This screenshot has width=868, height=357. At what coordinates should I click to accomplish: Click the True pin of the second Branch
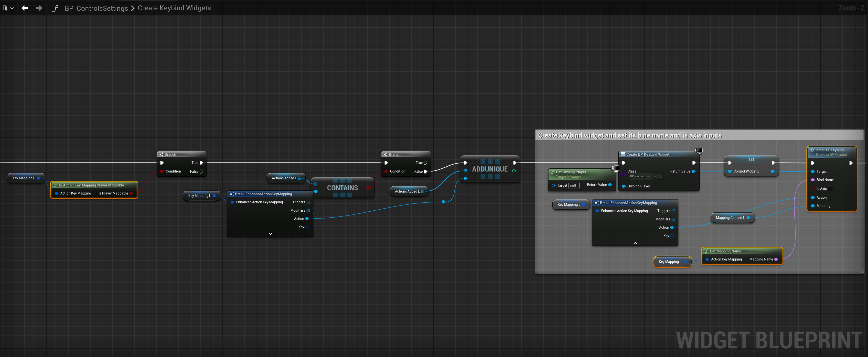pyautogui.click(x=426, y=163)
